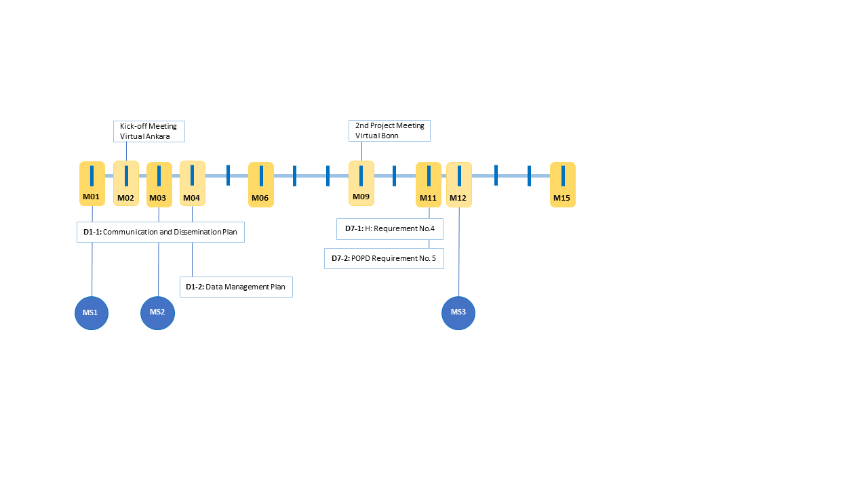Select the M03 month marker
The height and width of the screenshot is (488, 868).
pos(159,184)
